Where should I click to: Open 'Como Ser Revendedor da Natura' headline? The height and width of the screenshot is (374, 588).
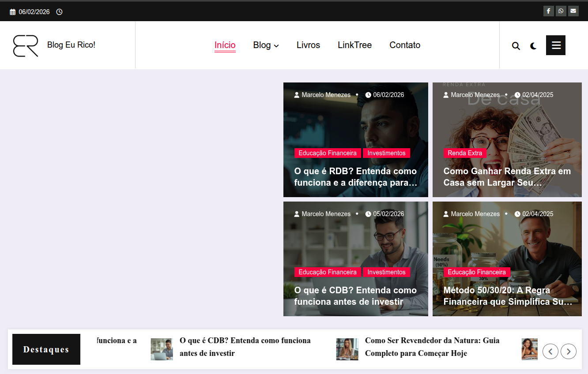tap(432, 347)
